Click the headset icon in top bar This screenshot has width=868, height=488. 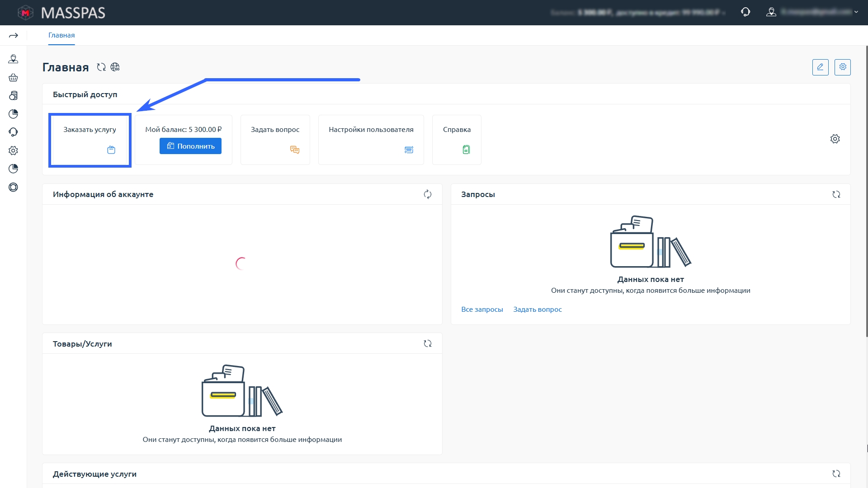tap(745, 12)
